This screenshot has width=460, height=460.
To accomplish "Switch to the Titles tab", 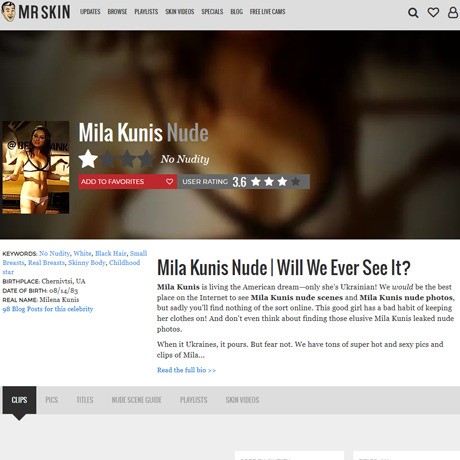I will pos(85,400).
